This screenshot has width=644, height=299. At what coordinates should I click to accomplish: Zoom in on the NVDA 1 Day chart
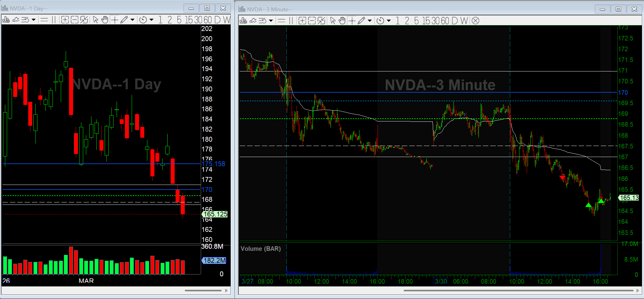[65, 20]
